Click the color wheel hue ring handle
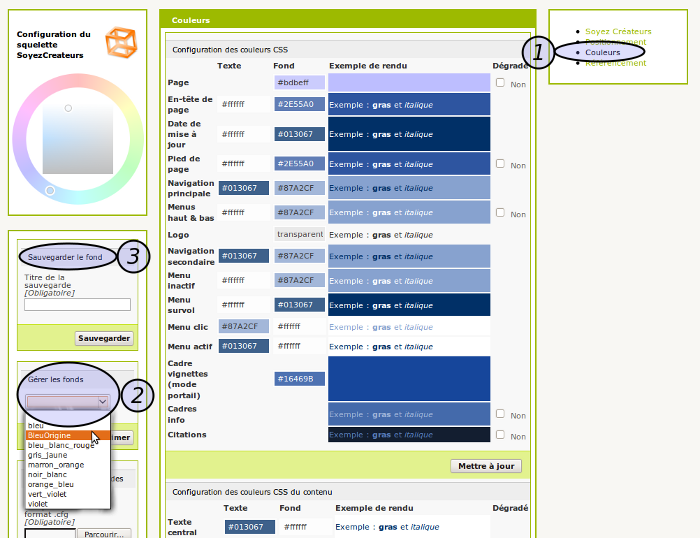The width and height of the screenshot is (700, 538). click(50, 190)
